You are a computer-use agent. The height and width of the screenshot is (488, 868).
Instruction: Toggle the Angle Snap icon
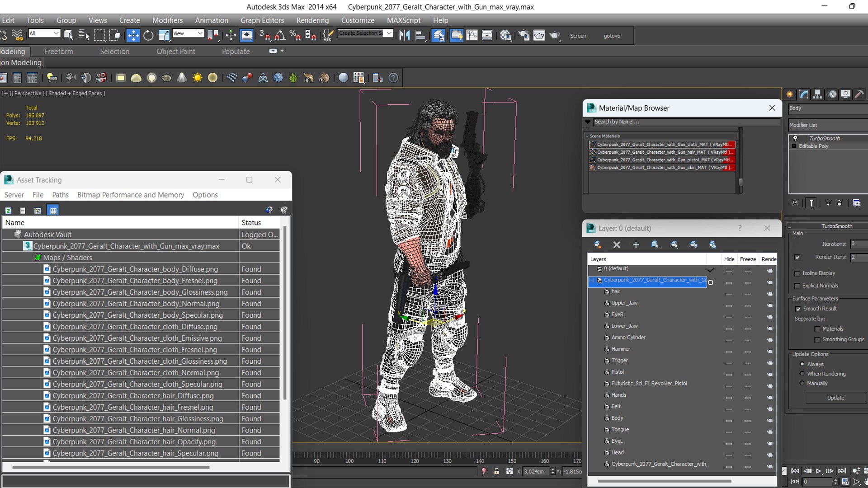point(280,35)
